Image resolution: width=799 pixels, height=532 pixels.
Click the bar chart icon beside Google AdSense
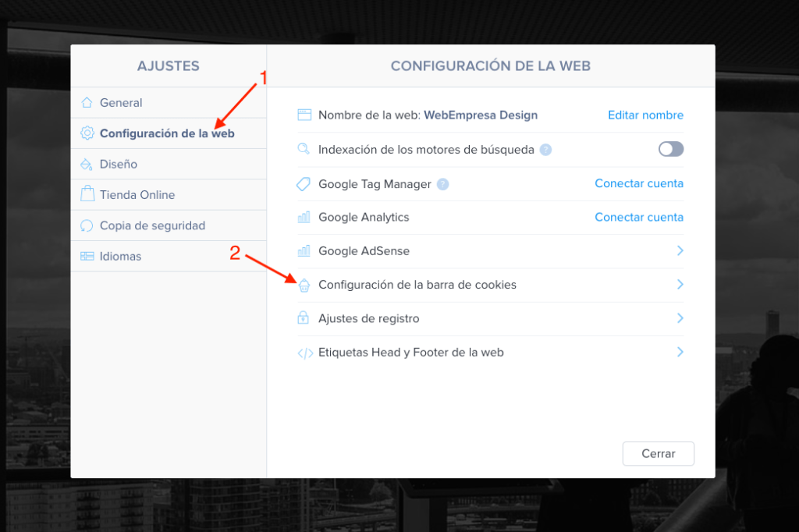pos(304,250)
